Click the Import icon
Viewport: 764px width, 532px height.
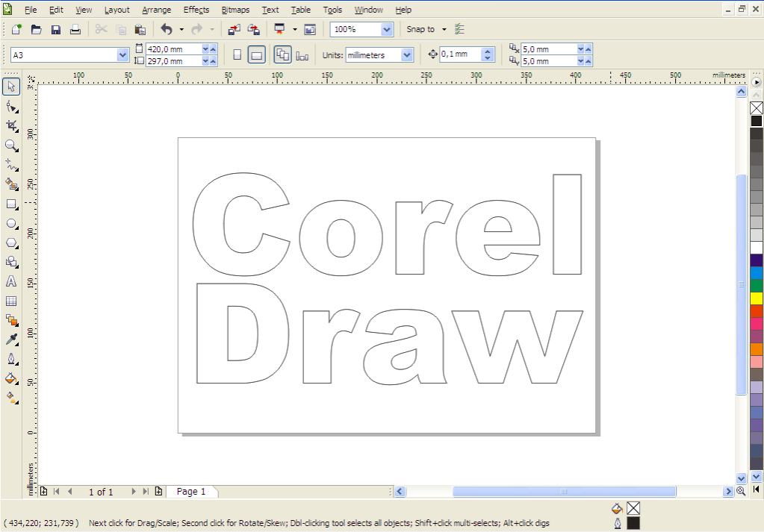[x=235, y=30]
